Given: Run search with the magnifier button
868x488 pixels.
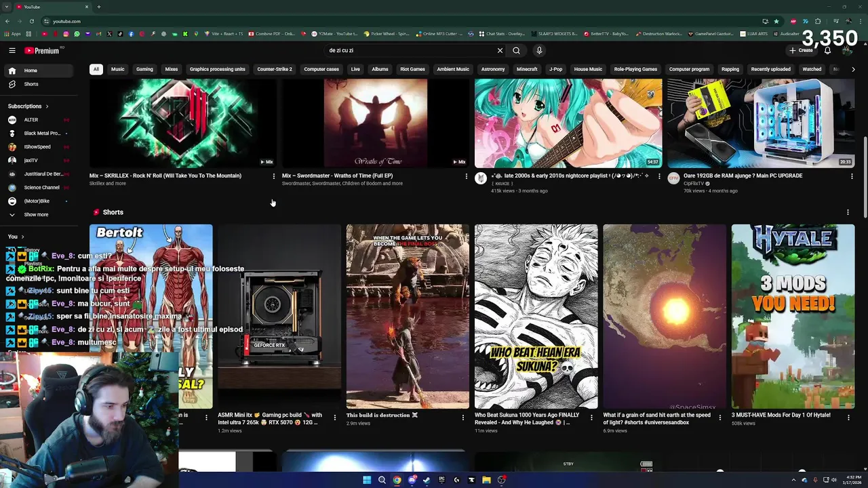Looking at the screenshot, I should (517, 50).
